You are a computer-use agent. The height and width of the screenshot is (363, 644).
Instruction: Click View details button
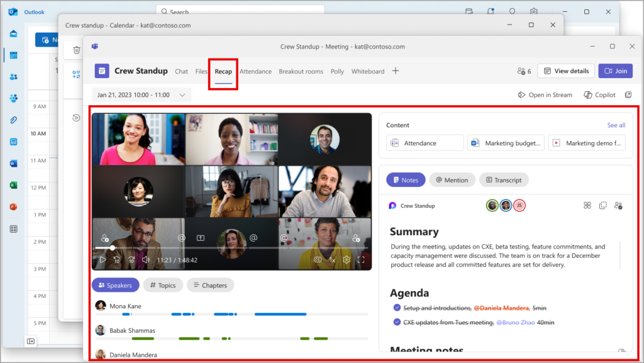click(567, 71)
